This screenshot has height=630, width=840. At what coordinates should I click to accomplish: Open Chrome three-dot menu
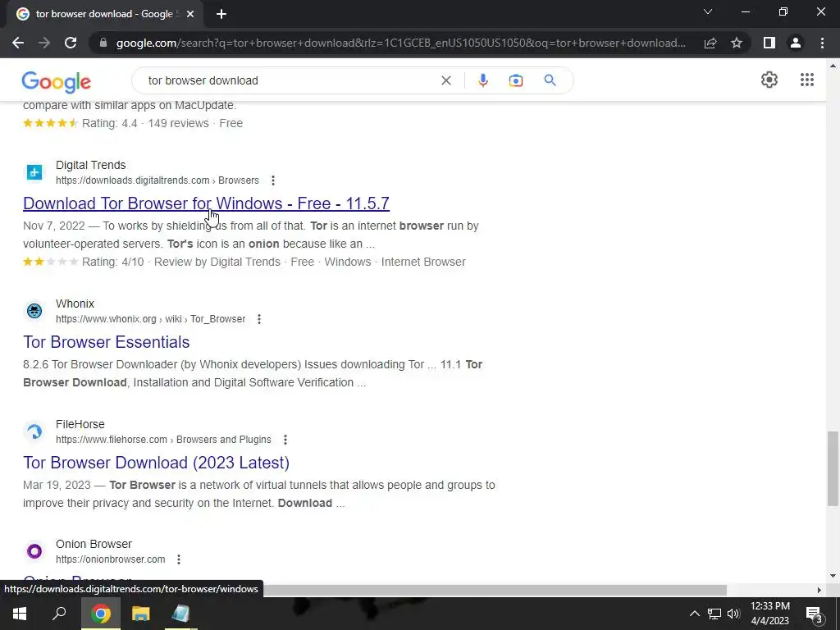[822, 43]
